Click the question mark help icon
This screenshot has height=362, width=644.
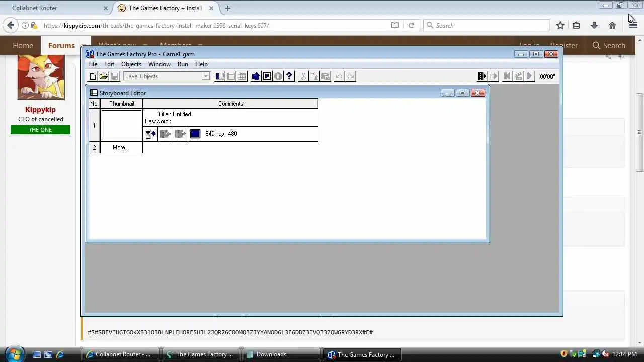click(x=289, y=76)
